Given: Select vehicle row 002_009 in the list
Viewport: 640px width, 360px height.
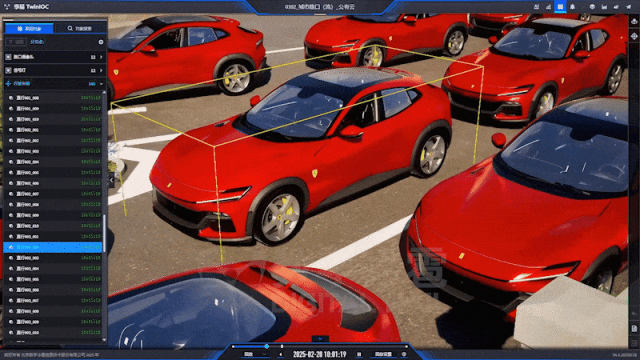Looking at the screenshot, I should [53, 215].
